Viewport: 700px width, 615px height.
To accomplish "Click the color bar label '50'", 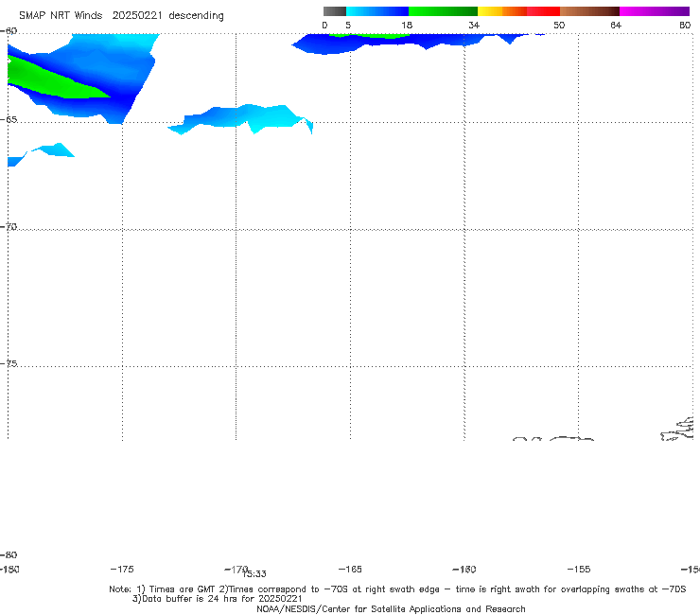I will [559, 25].
